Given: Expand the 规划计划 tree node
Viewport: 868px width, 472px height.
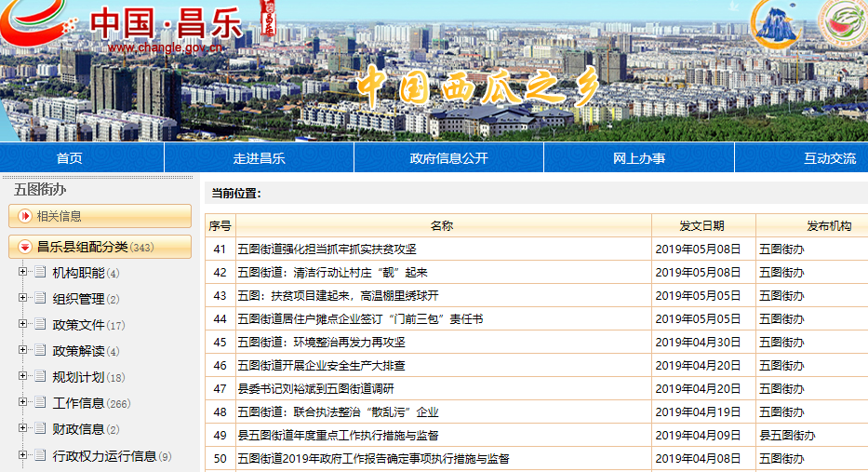Looking at the screenshot, I should [x=23, y=377].
